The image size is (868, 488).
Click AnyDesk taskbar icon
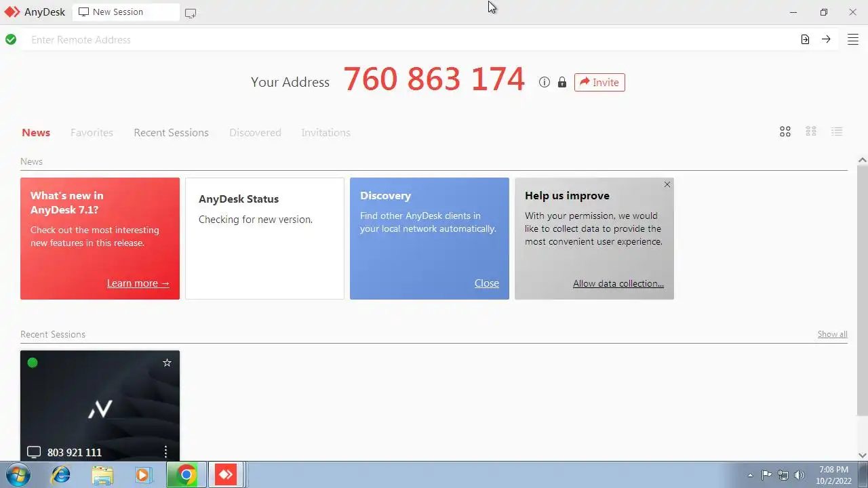(x=225, y=474)
